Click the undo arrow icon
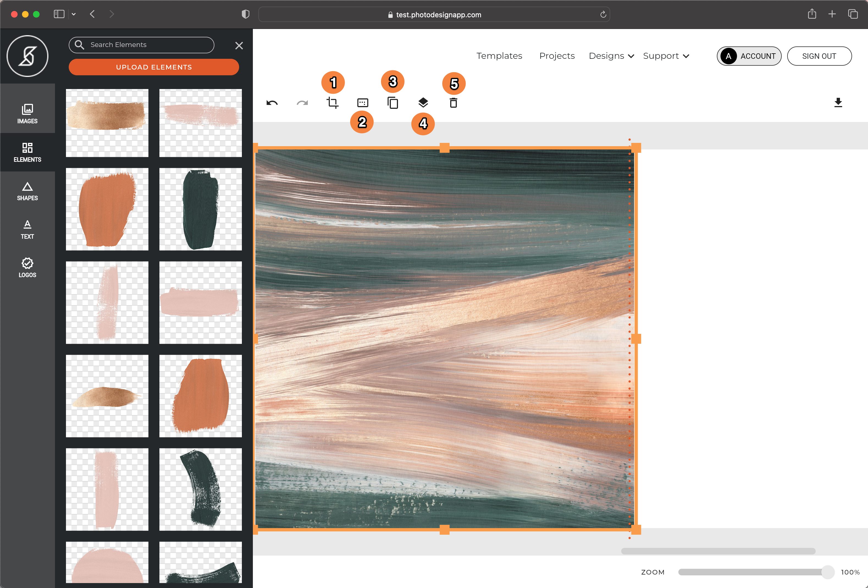The height and width of the screenshot is (588, 868). pyautogui.click(x=272, y=103)
